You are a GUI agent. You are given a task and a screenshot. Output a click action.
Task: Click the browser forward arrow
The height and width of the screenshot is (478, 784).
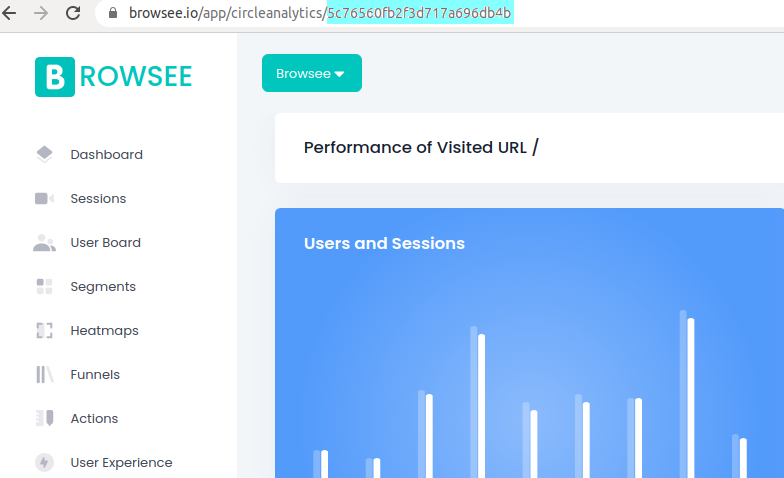click(41, 13)
